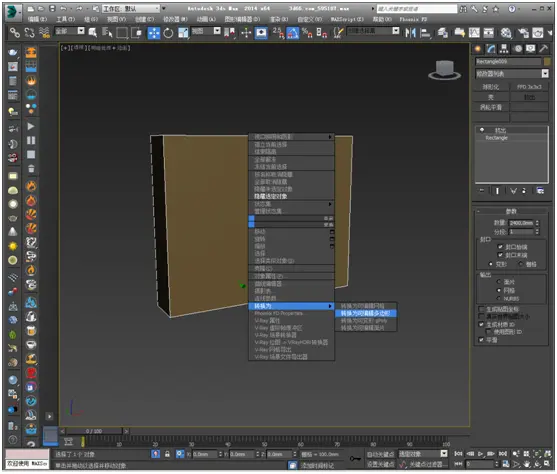The height and width of the screenshot is (474, 557).
Task: Expand the reference coordinate system dropdown
Action: pyautogui.click(x=206, y=31)
